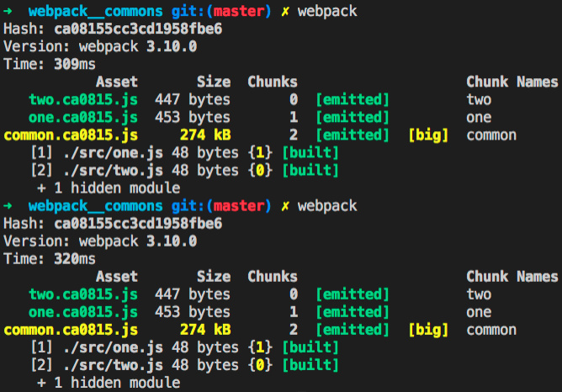Click 'one.ca0815.js' asset in the 320ms build

[83, 312]
